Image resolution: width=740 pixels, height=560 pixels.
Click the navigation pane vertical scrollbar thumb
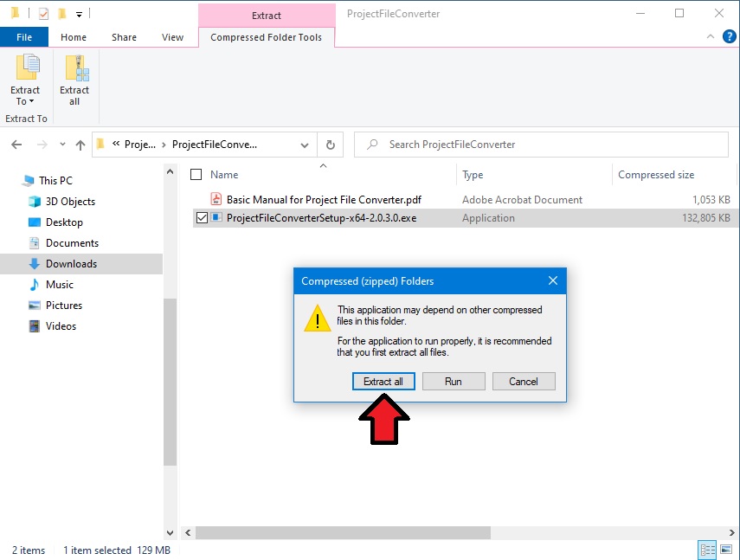(170, 383)
